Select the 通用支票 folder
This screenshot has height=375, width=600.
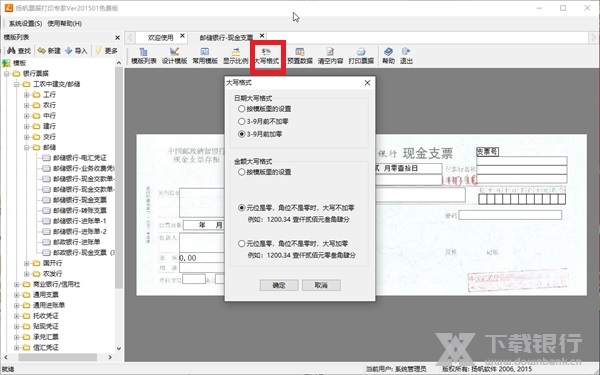click(46, 295)
